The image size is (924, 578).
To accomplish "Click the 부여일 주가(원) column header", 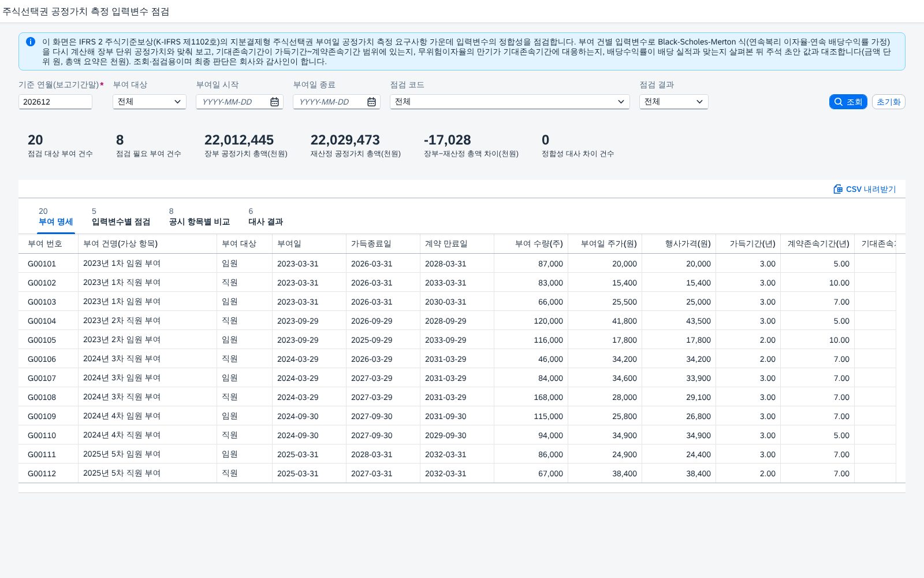I will (x=605, y=244).
